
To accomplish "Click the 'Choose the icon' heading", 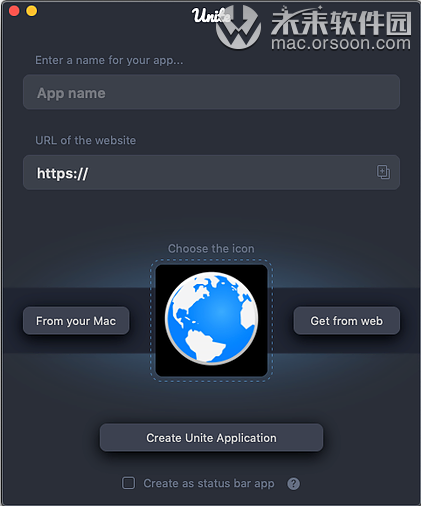I will tap(211, 248).
